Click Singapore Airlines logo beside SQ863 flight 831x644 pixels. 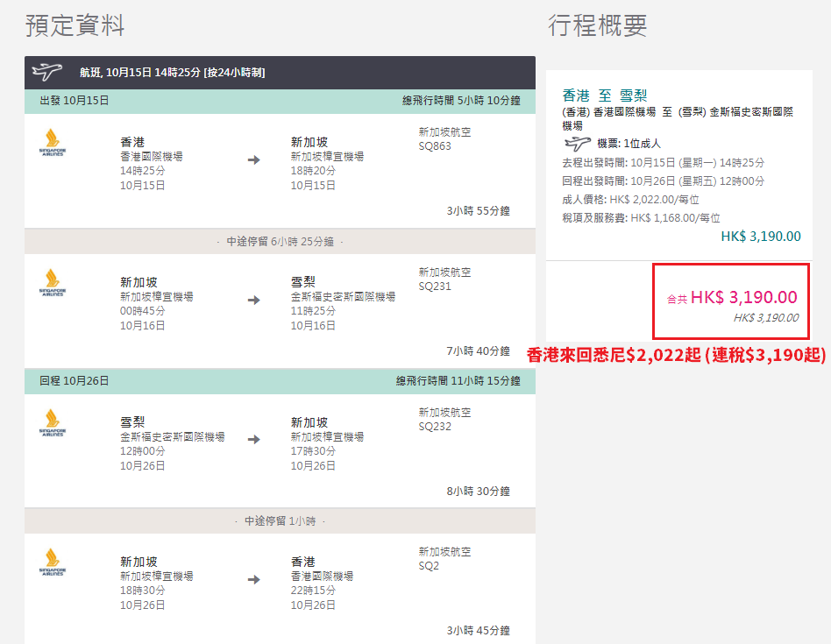point(52,143)
